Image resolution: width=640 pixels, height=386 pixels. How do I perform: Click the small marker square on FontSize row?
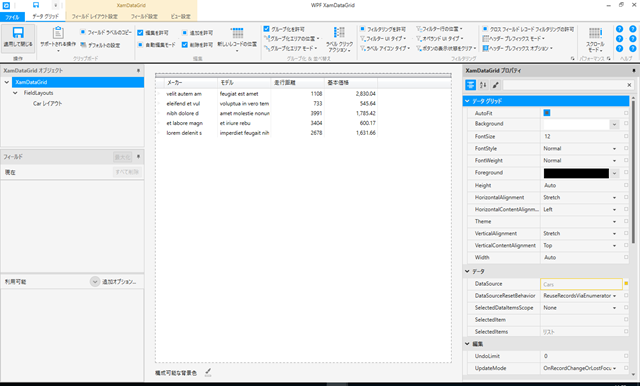tap(626, 136)
